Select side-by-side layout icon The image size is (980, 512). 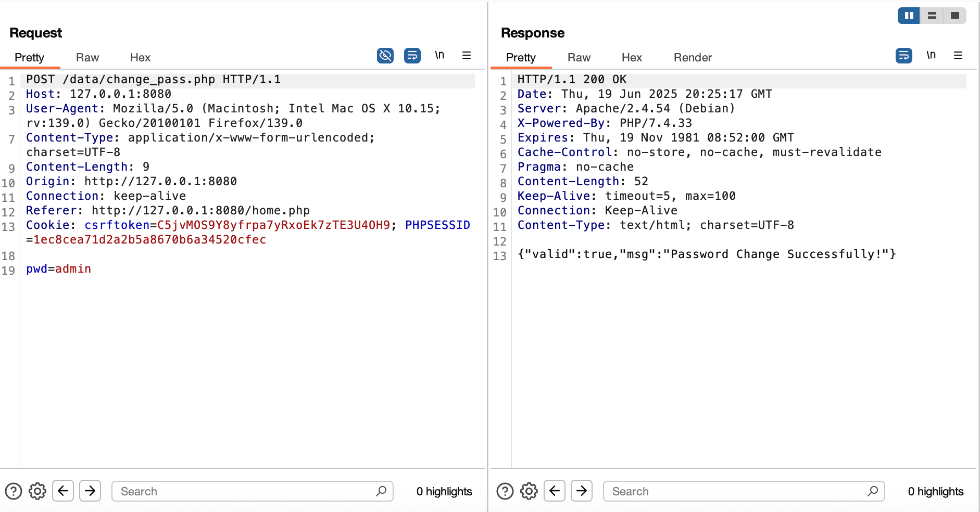point(909,16)
